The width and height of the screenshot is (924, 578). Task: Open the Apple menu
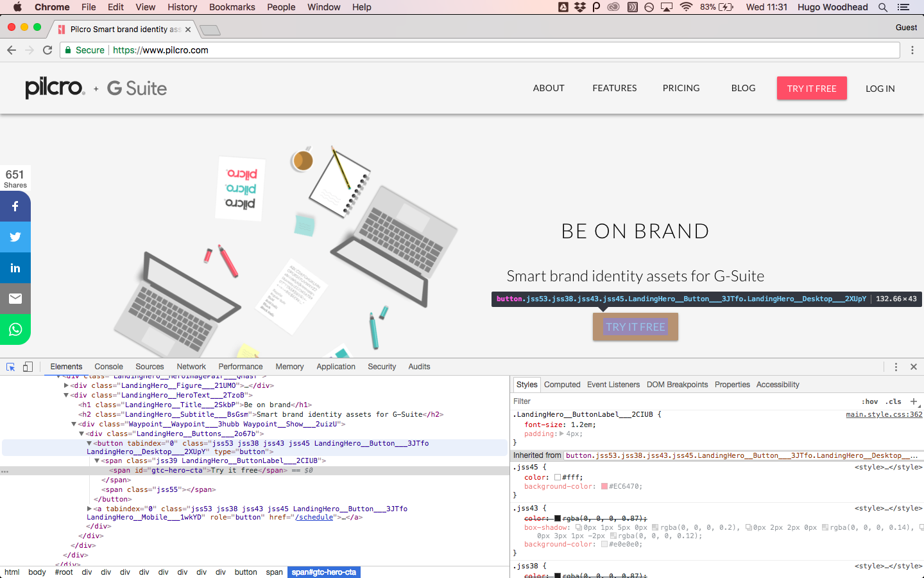pyautogui.click(x=17, y=7)
